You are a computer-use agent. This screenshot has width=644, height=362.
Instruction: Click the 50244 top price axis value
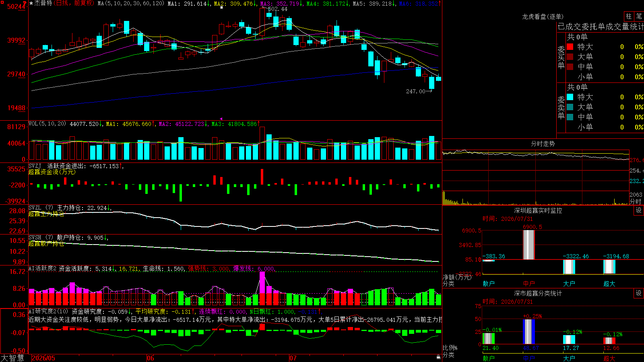[x=16, y=6]
